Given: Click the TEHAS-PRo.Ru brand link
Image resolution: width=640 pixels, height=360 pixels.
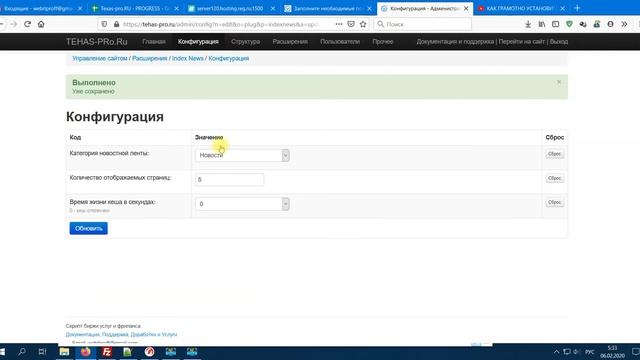Looking at the screenshot, I should [x=97, y=42].
